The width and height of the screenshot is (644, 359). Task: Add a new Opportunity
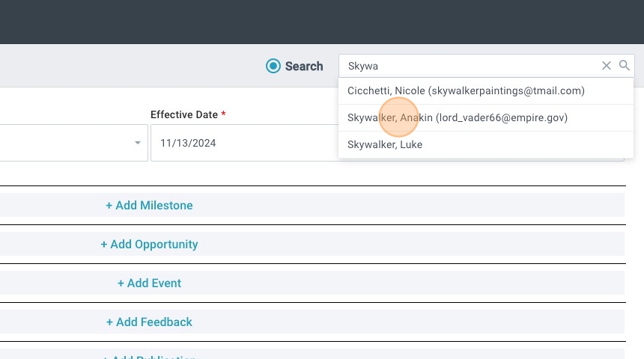(149, 244)
